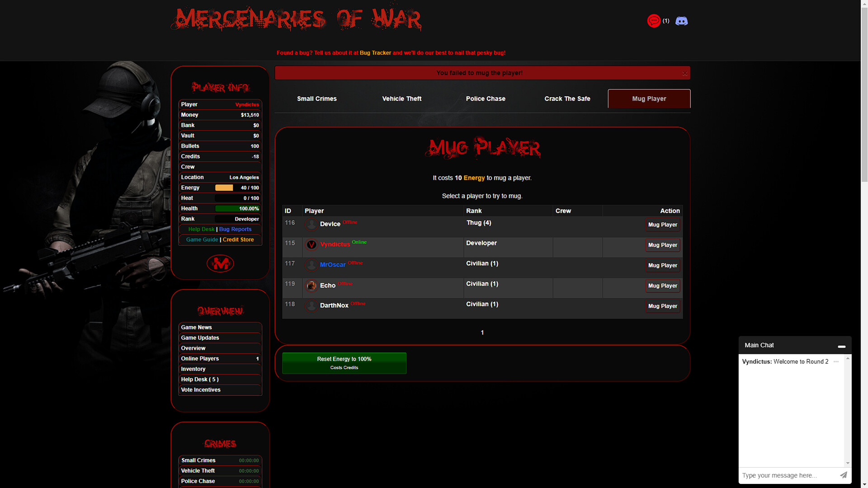
Task: Open the Credit Store link
Action: (x=238, y=239)
